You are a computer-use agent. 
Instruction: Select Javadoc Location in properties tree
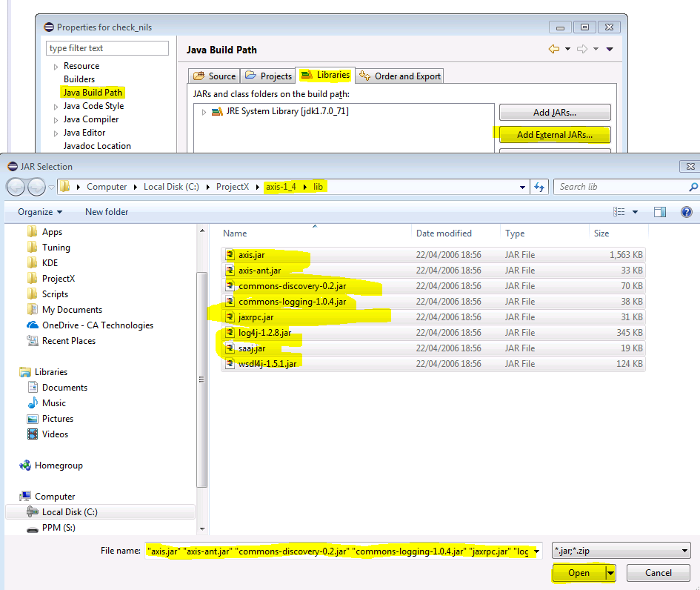click(x=97, y=146)
